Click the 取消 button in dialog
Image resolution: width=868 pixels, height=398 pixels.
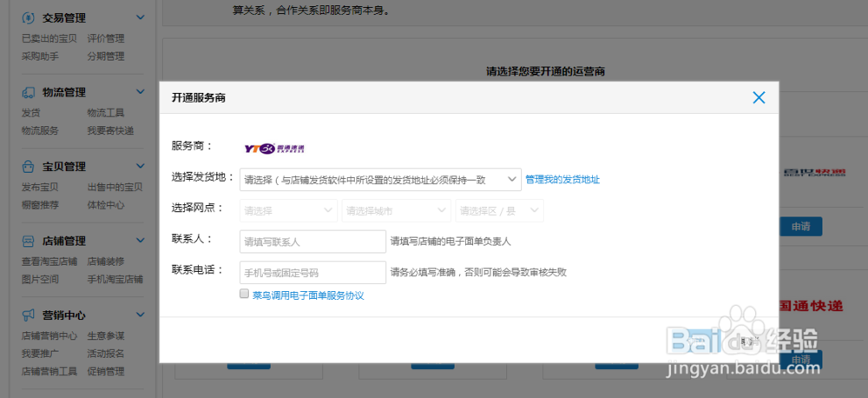[x=749, y=342]
